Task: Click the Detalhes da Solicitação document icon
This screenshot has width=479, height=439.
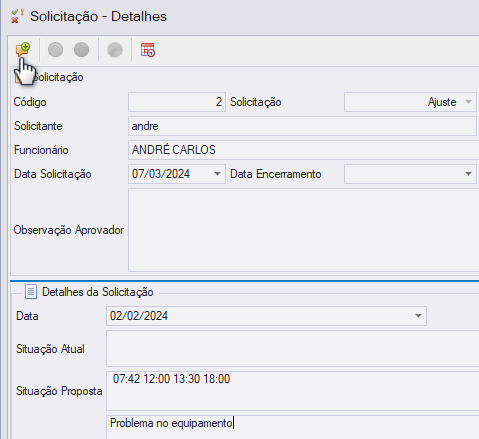Action: [31, 292]
